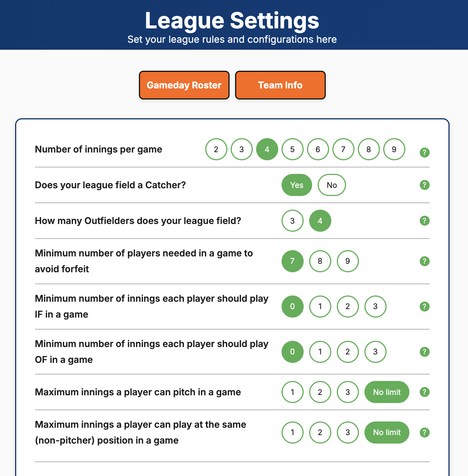Select 3 outfielders for the league
Image resolution: width=468 pixels, height=476 pixels.
[292, 221]
